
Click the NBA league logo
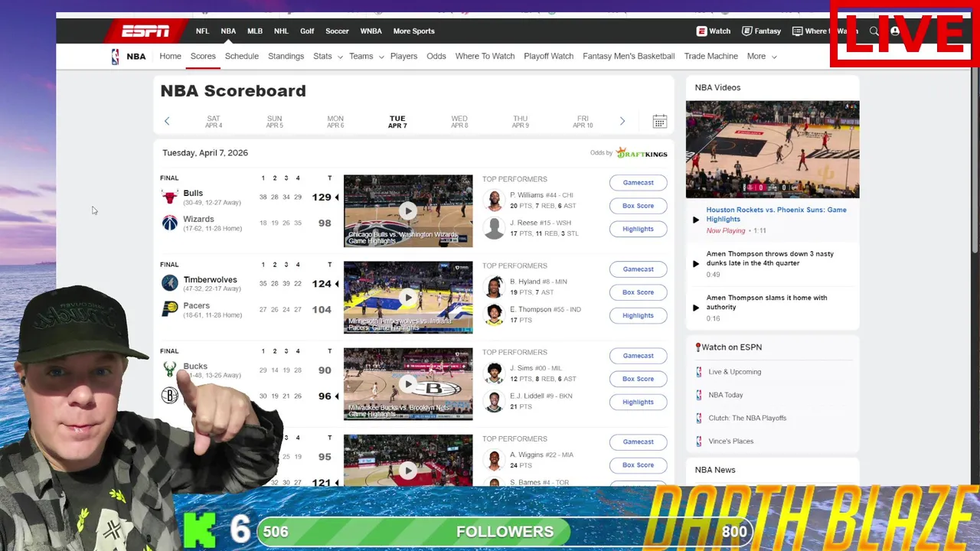(115, 57)
